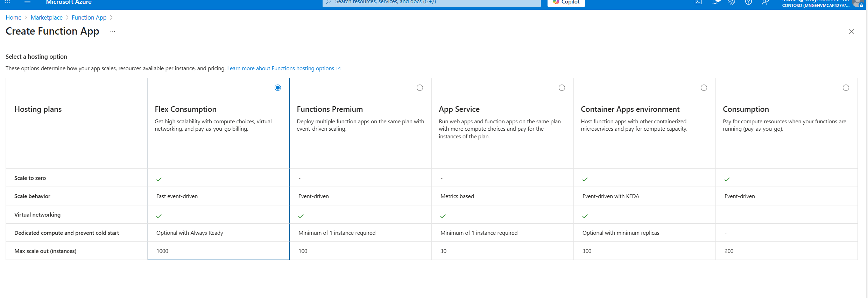Click the Copilot button
The height and width of the screenshot is (298, 868).
pyautogui.click(x=566, y=2)
